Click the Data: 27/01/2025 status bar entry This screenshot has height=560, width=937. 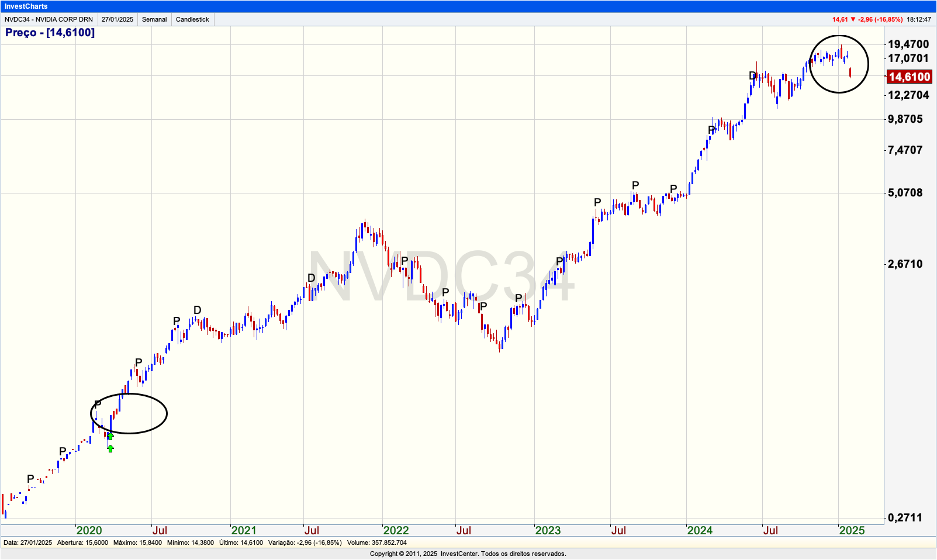pyautogui.click(x=27, y=542)
